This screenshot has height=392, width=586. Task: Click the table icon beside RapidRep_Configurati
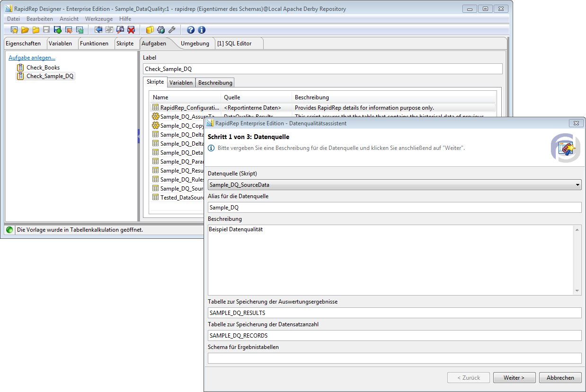point(155,108)
